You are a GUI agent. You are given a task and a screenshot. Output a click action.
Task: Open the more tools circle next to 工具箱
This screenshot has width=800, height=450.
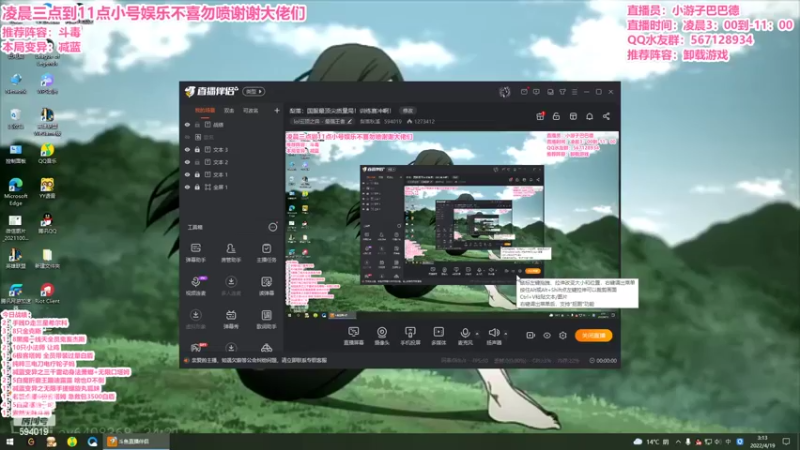[273, 227]
